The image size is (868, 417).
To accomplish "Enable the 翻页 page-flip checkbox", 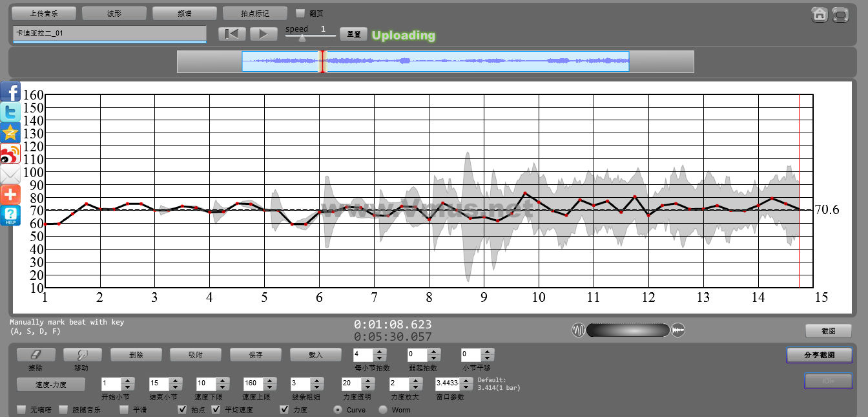I will pyautogui.click(x=300, y=13).
